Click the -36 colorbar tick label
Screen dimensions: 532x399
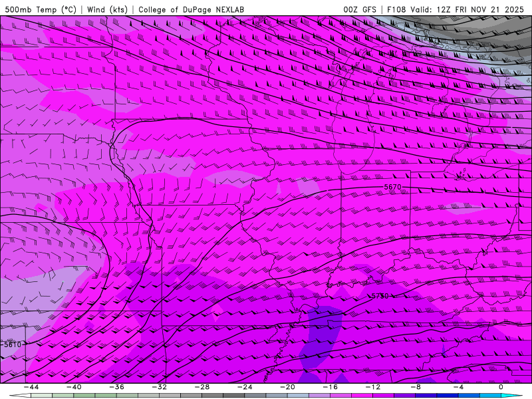pyautogui.click(x=117, y=387)
